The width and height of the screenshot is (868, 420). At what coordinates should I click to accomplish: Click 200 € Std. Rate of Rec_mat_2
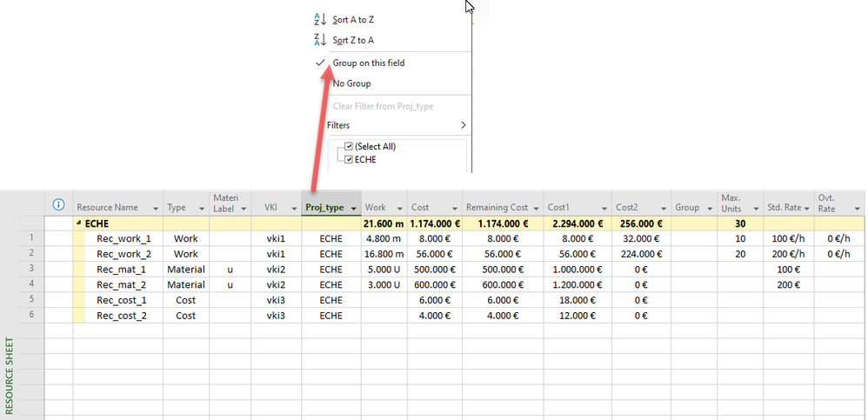point(788,284)
